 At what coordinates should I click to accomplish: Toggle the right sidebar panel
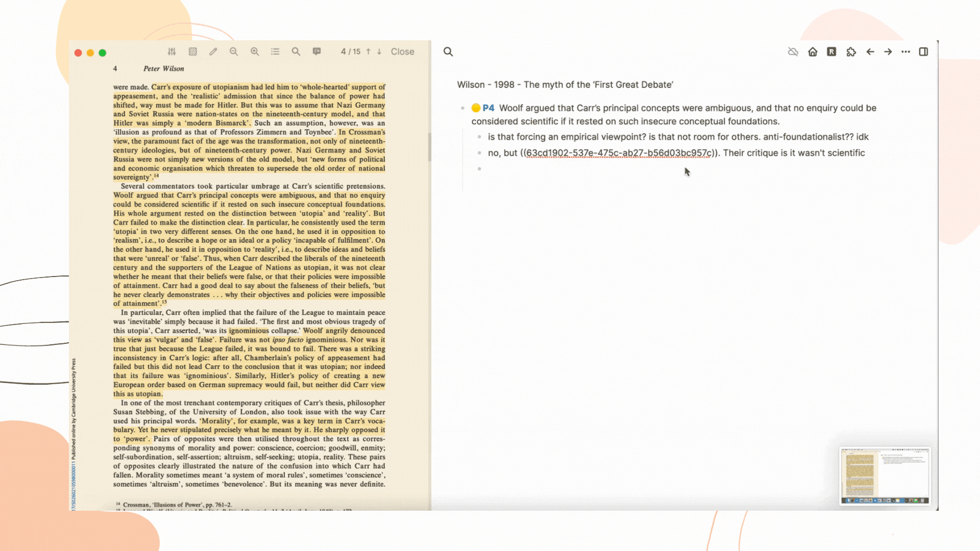tap(923, 52)
